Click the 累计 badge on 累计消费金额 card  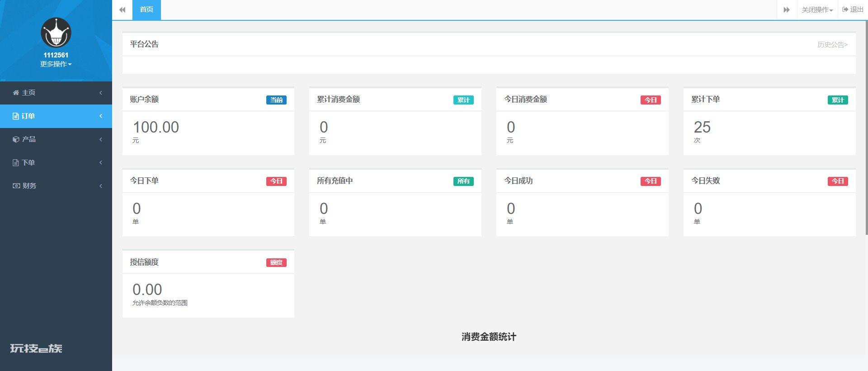click(x=463, y=100)
